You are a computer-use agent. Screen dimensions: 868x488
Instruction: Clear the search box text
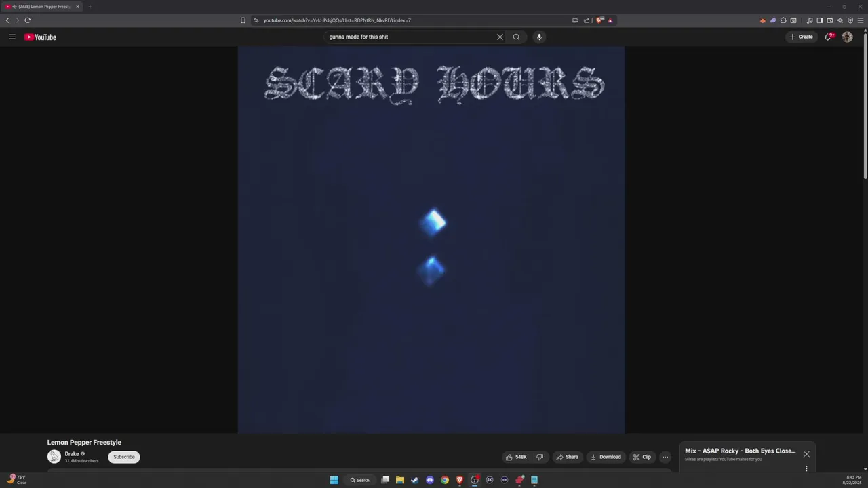500,37
